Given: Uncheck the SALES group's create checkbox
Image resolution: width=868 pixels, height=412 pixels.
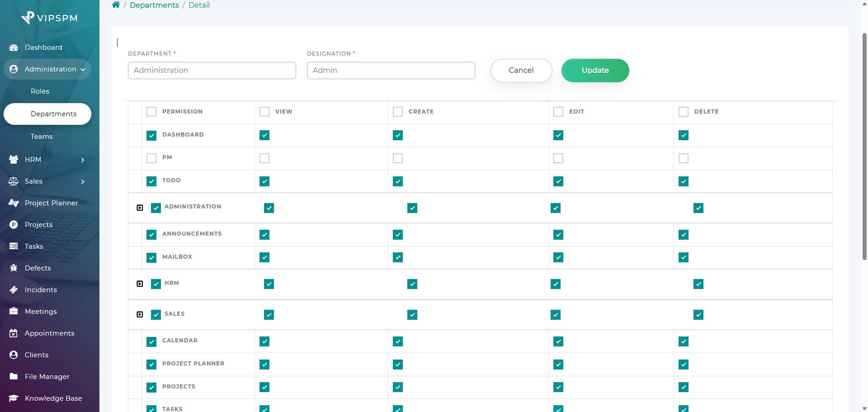Looking at the screenshot, I should 412,315.
